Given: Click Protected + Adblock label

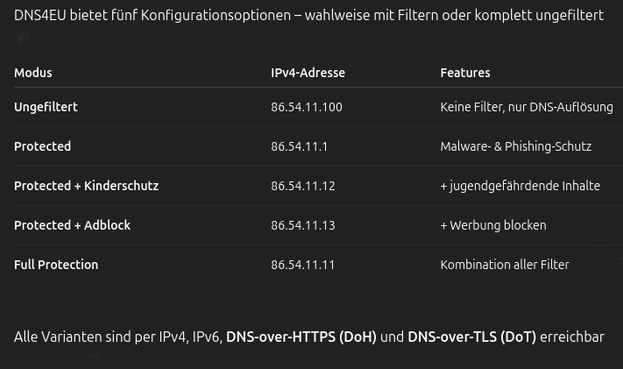Looking at the screenshot, I should (x=72, y=225).
